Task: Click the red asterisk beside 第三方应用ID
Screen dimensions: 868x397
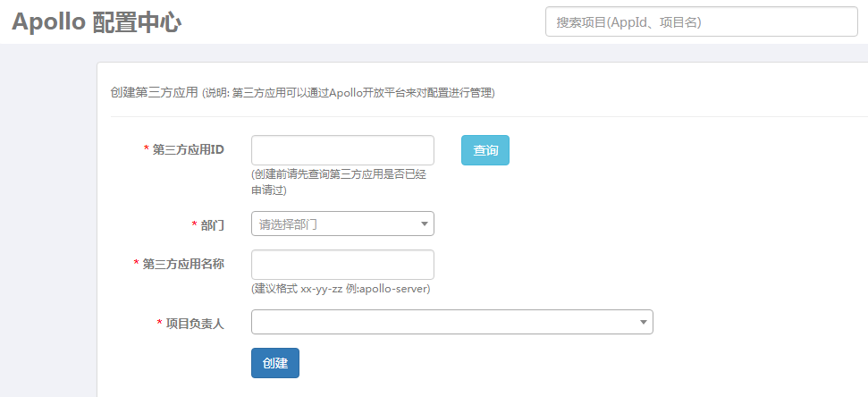Action: point(146,149)
